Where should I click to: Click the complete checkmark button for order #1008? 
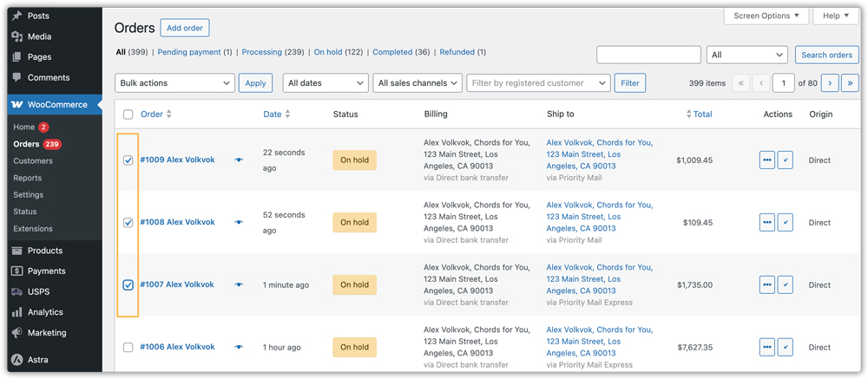click(x=785, y=223)
